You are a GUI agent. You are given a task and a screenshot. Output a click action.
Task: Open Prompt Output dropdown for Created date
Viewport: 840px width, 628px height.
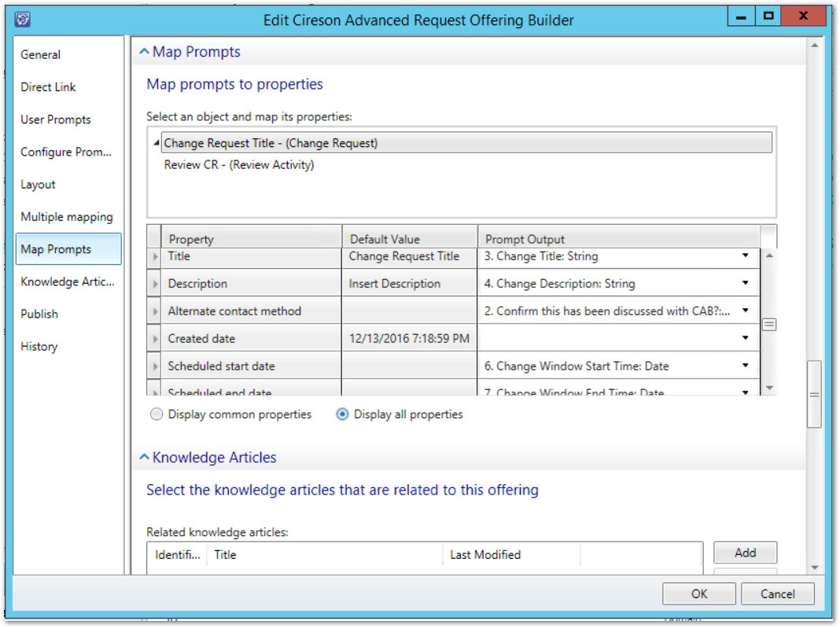tap(745, 338)
